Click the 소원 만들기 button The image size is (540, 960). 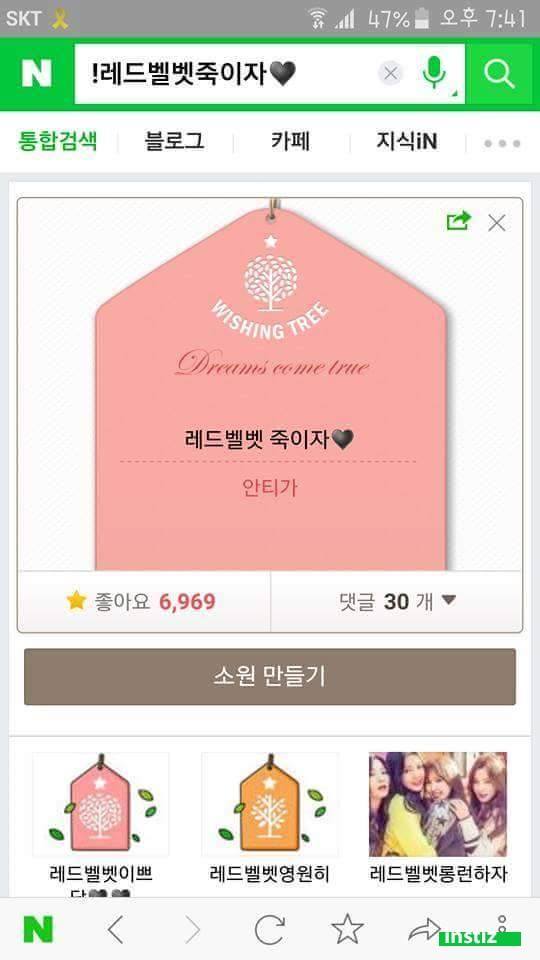[270, 677]
